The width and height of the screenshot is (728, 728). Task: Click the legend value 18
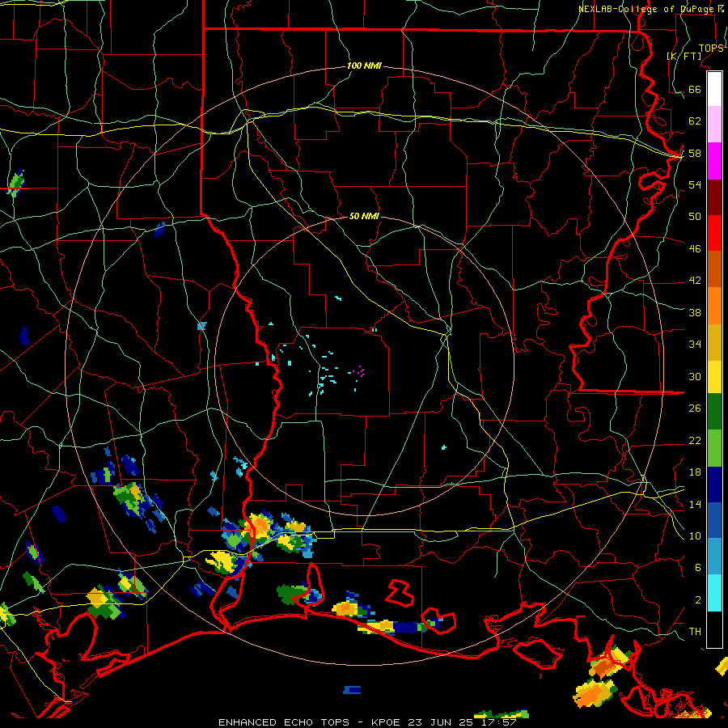coord(695,472)
